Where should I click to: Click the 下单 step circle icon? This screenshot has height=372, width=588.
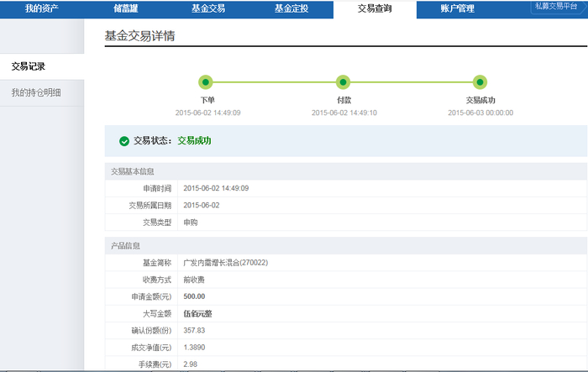pos(206,82)
